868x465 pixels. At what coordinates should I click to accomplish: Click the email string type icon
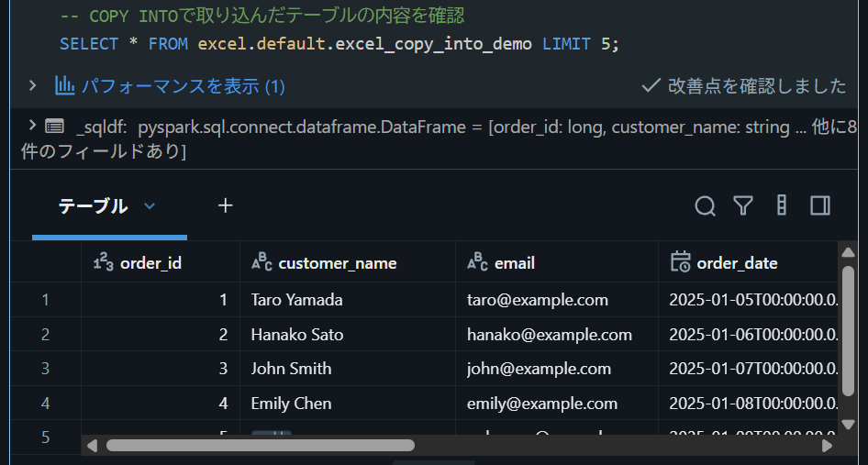pos(478,263)
